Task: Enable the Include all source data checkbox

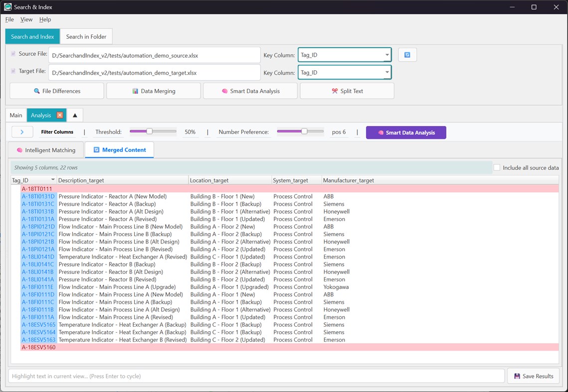Action: [x=496, y=168]
